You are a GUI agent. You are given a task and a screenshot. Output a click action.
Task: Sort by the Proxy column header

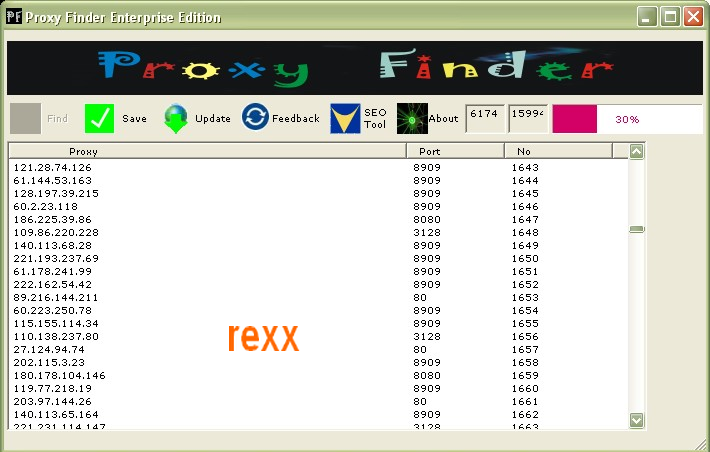[208, 151]
